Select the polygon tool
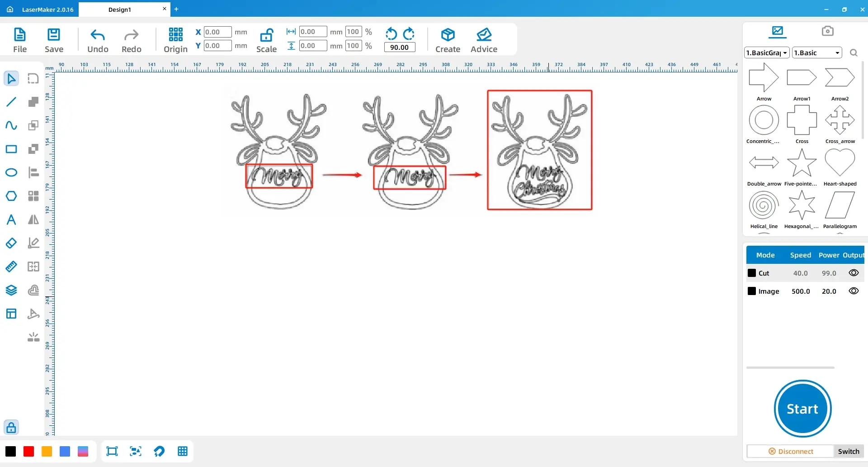 pyautogui.click(x=11, y=196)
